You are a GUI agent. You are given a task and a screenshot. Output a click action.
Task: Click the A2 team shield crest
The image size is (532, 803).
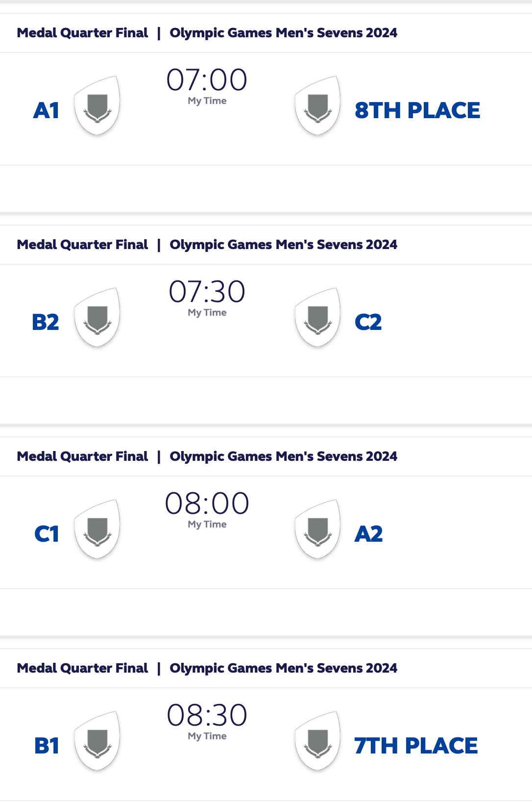tap(317, 529)
